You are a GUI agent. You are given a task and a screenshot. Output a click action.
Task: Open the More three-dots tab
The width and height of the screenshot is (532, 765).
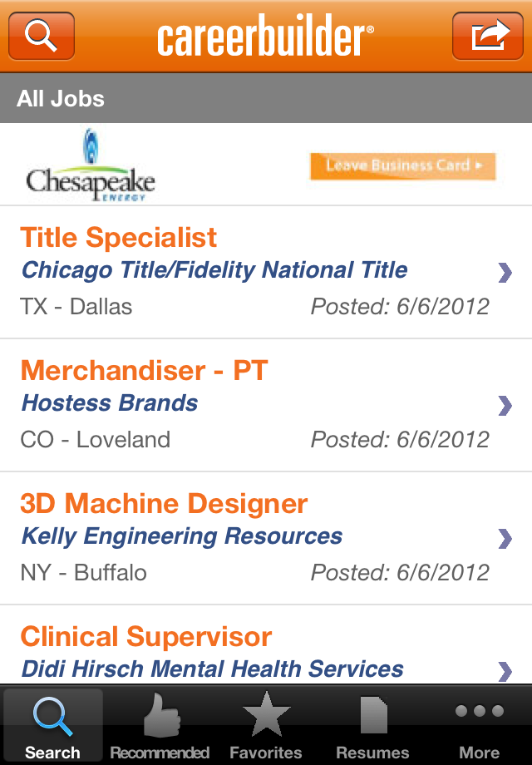pos(480,726)
